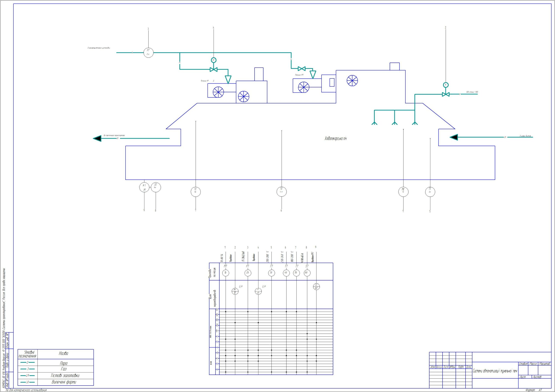Click the ВІД станції ХВО steam source label
The width and height of the screenshot is (555, 392).
click(x=472, y=92)
